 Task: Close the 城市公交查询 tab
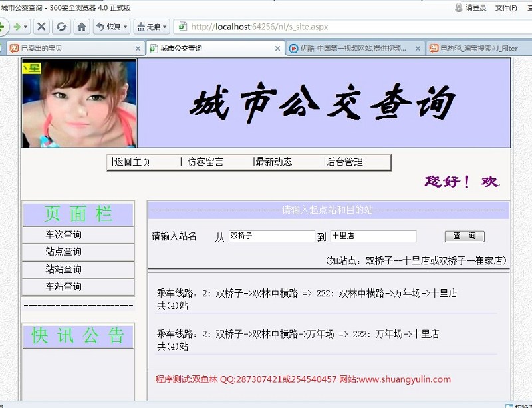277,49
